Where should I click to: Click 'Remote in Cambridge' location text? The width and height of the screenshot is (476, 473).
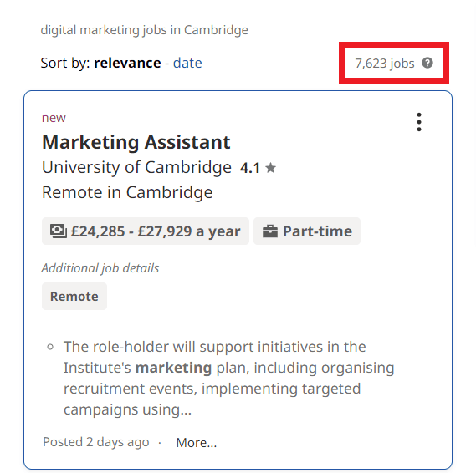127,192
